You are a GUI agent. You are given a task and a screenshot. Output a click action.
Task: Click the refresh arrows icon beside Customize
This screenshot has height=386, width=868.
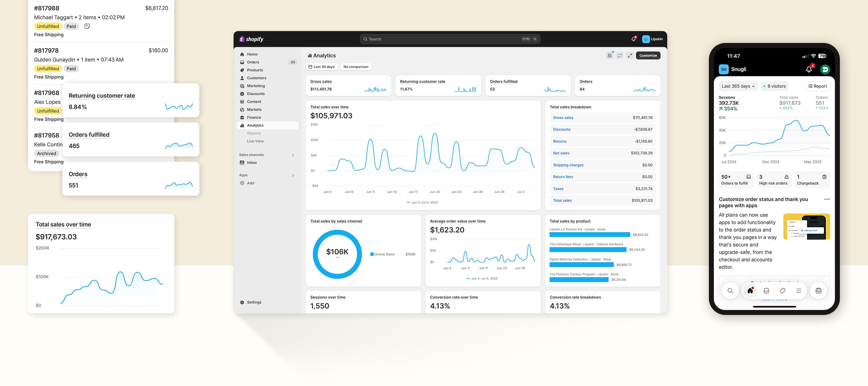coord(620,56)
